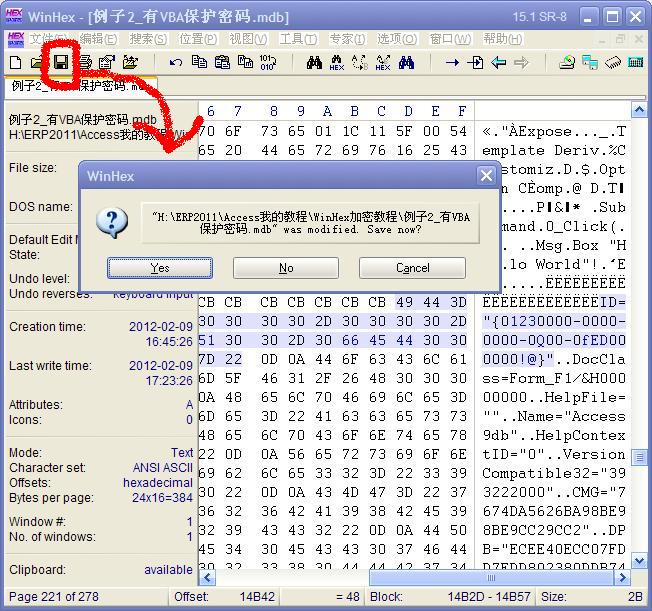Click No in the save dialog

286,268
